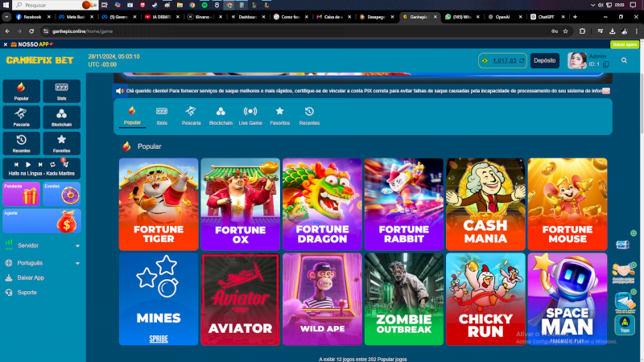644x362 pixels.
Task: Select the Favoritos tab in the game categories
Action: pyautogui.click(x=279, y=116)
